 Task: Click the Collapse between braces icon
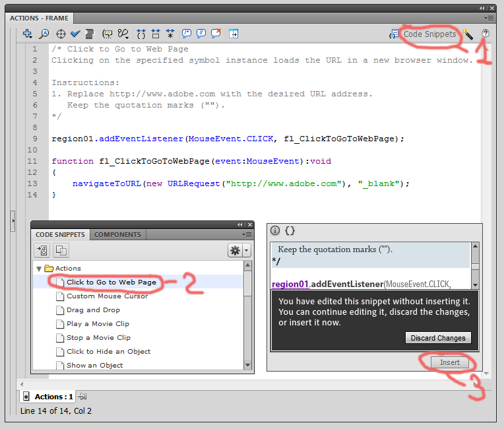pyautogui.click(x=141, y=34)
